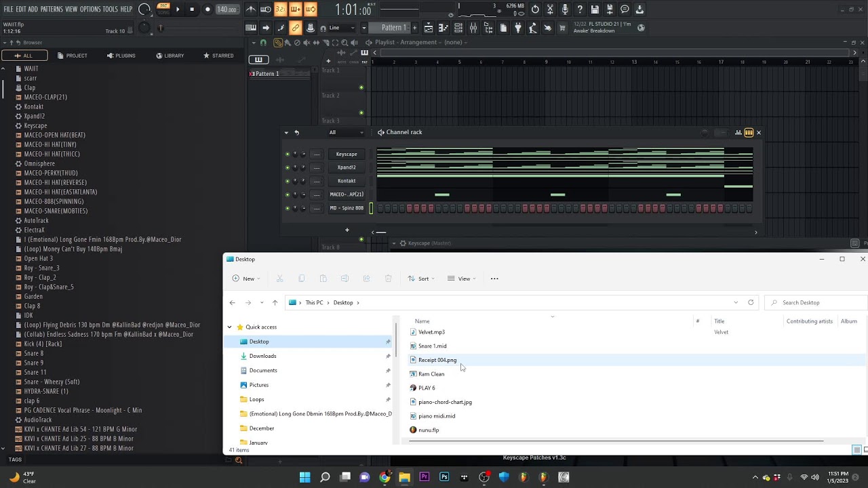Mute the Keyscape channel LED
The height and width of the screenshot is (488, 868).
coord(288,154)
